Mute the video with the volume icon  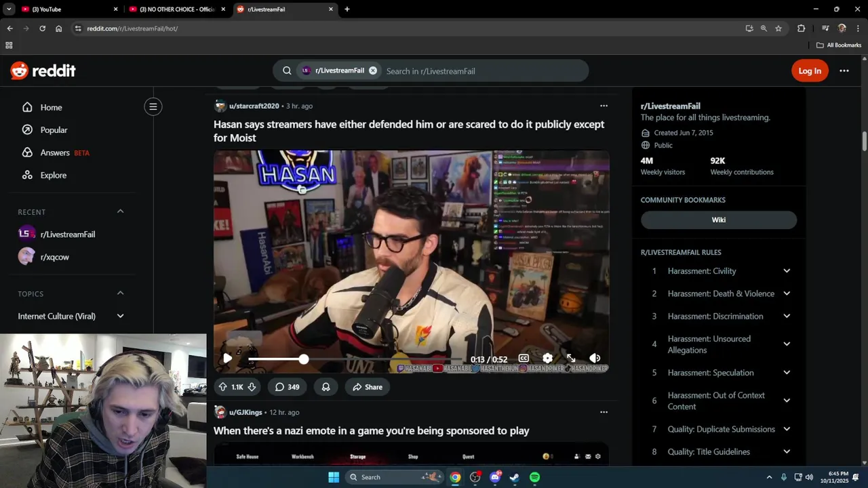point(595,359)
